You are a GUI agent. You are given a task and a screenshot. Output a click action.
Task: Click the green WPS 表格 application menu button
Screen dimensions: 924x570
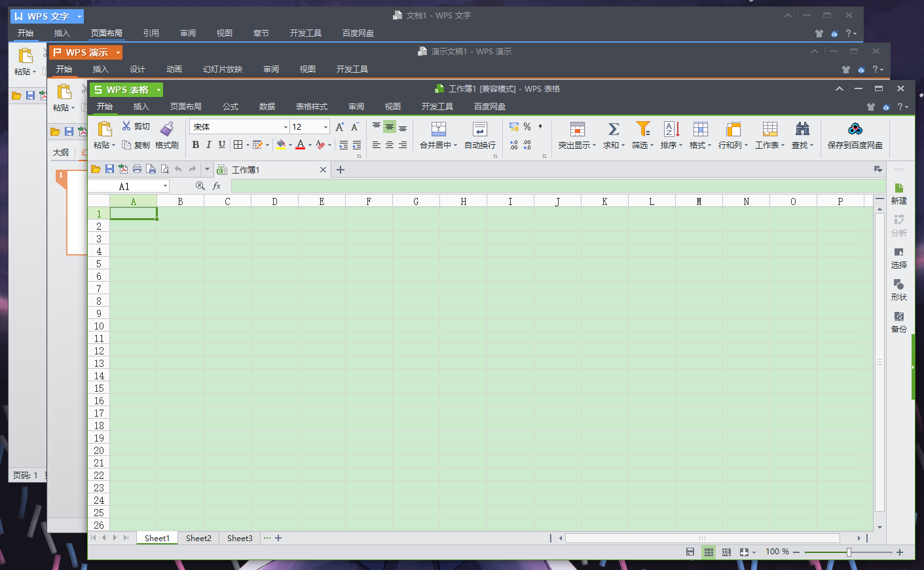126,90
